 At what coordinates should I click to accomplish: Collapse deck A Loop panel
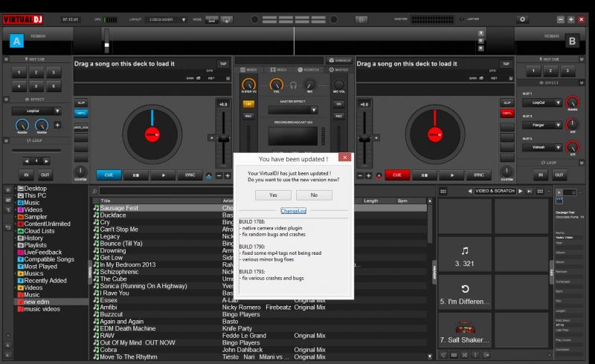click(6, 140)
